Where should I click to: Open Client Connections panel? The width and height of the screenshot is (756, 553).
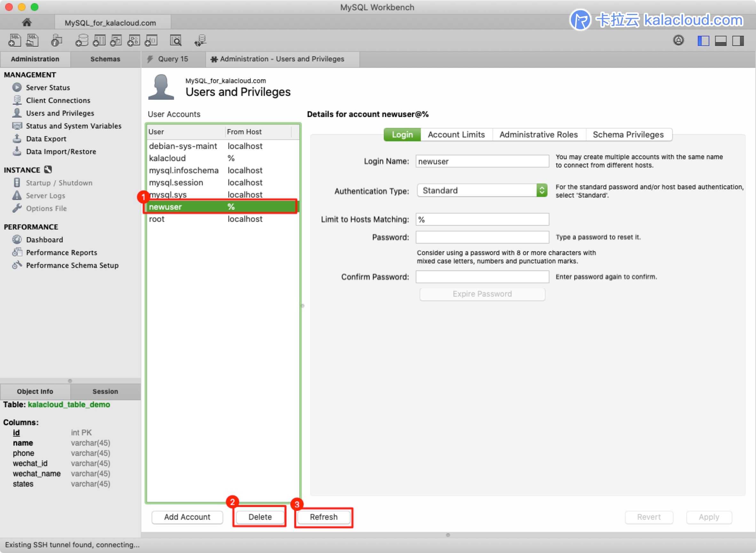click(58, 100)
